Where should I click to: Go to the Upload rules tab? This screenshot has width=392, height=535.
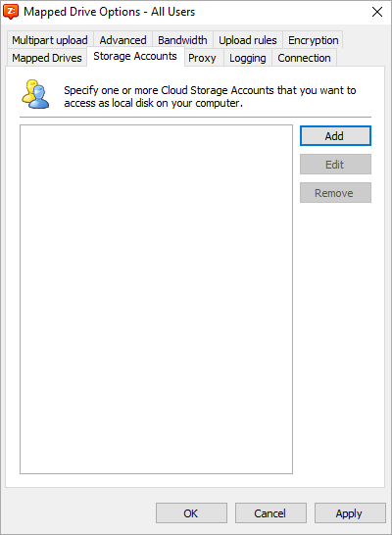248,40
